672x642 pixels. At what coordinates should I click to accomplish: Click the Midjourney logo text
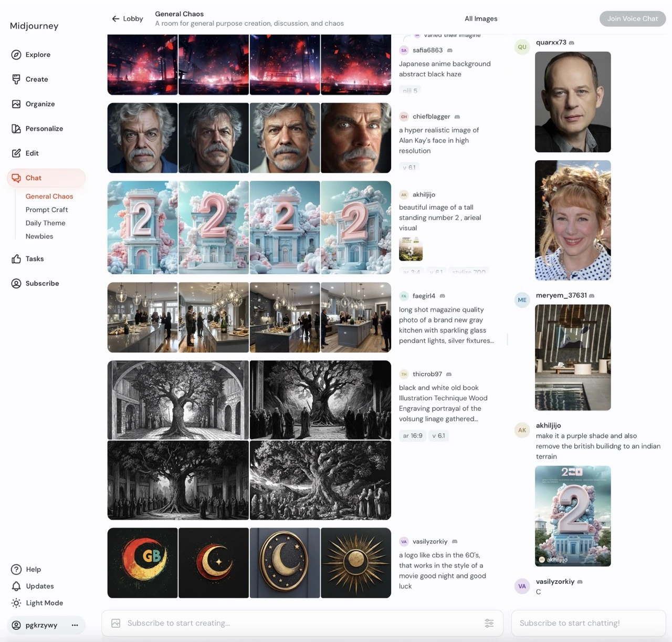[x=34, y=26]
